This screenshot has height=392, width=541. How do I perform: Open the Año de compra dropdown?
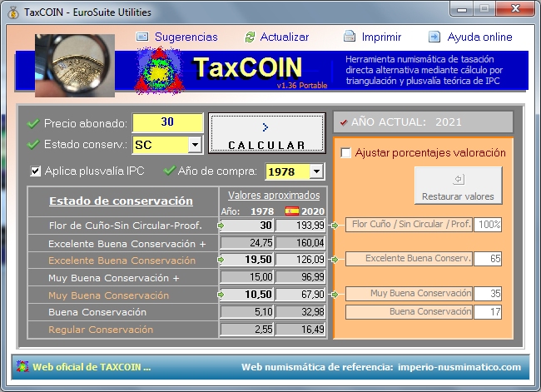316,171
